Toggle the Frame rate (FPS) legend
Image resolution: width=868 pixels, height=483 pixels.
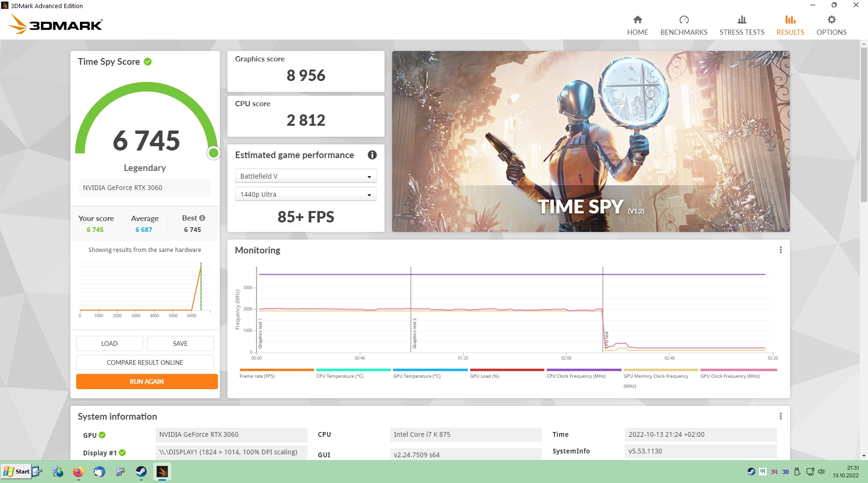click(x=276, y=373)
